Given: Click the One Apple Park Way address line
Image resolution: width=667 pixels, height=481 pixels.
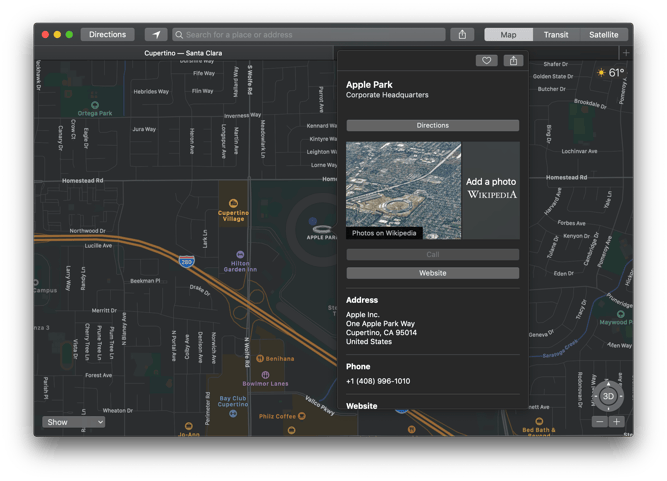Looking at the screenshot, I should pos(380,324).
